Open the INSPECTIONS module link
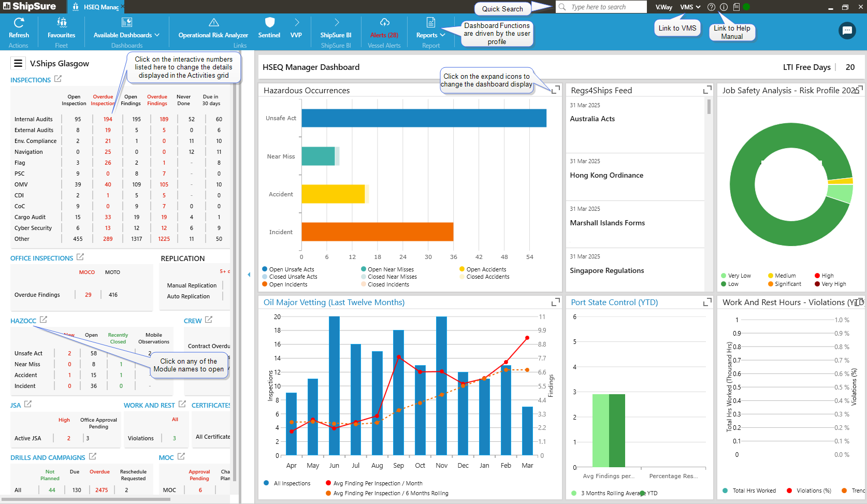 (31, 80)
